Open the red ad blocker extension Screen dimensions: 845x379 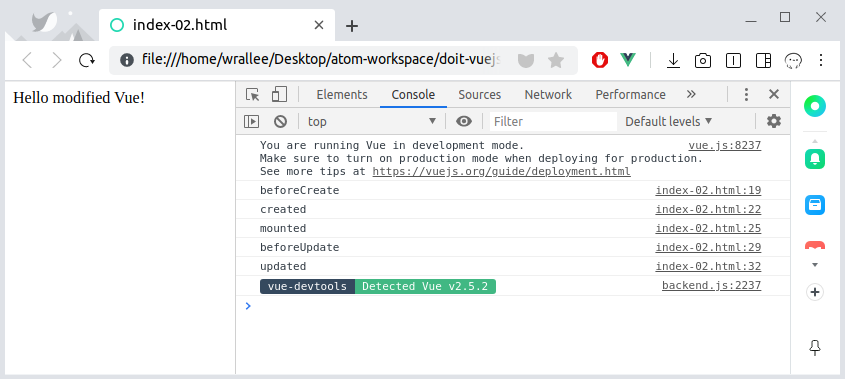coord(599,60)
